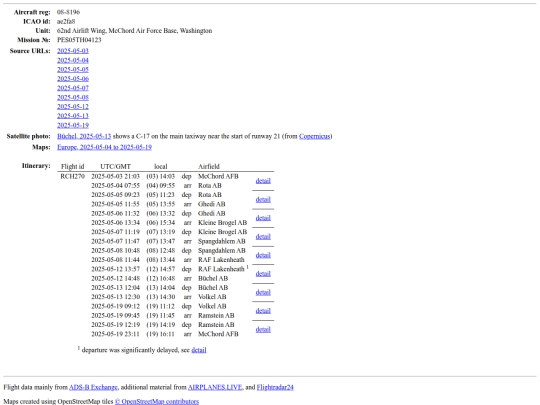The width and height of the screenshot is (540, 405).
Task: Follow the Copernicus link
Action: (x=314, y=136)
